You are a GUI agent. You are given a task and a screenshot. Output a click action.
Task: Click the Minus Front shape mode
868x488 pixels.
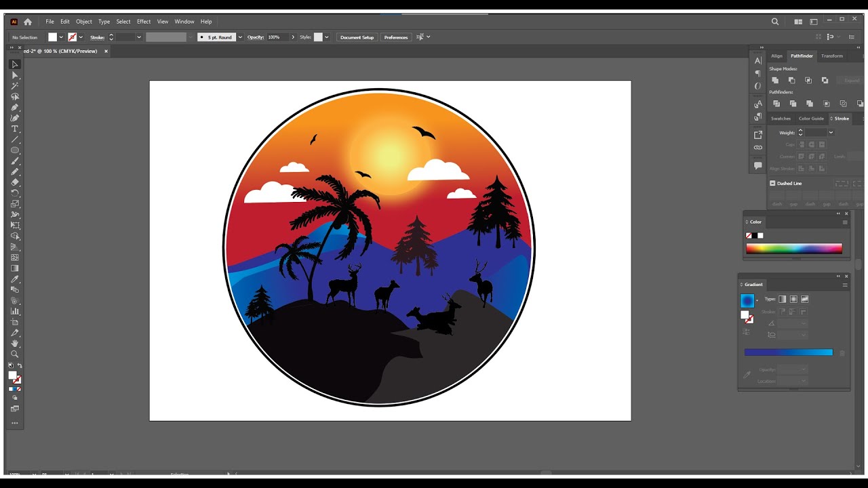791,80
